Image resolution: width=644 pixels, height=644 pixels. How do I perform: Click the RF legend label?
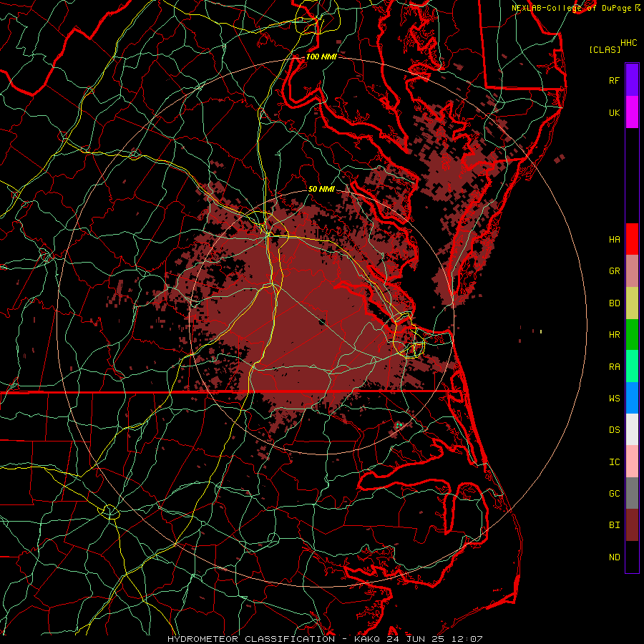click(614, 80)
